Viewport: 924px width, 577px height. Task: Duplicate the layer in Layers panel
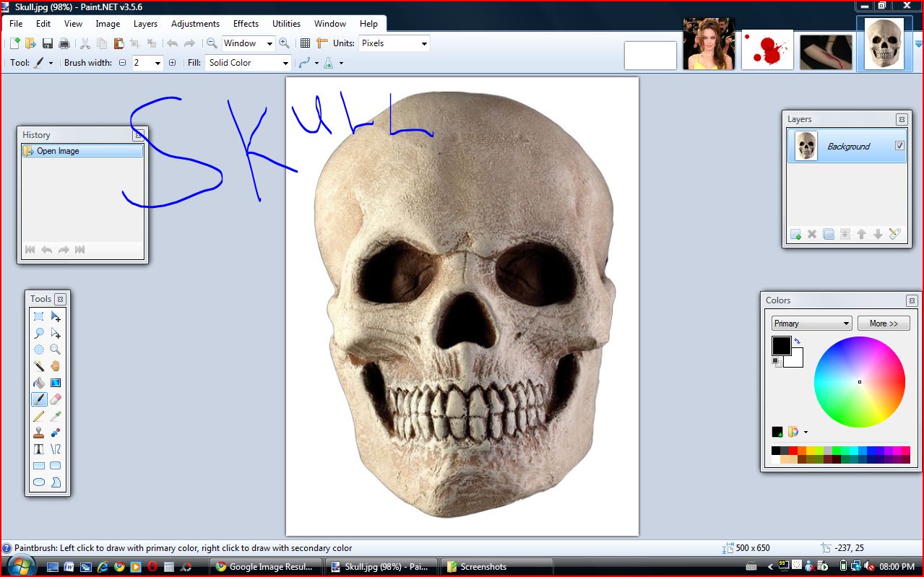(x=829, y=234)
